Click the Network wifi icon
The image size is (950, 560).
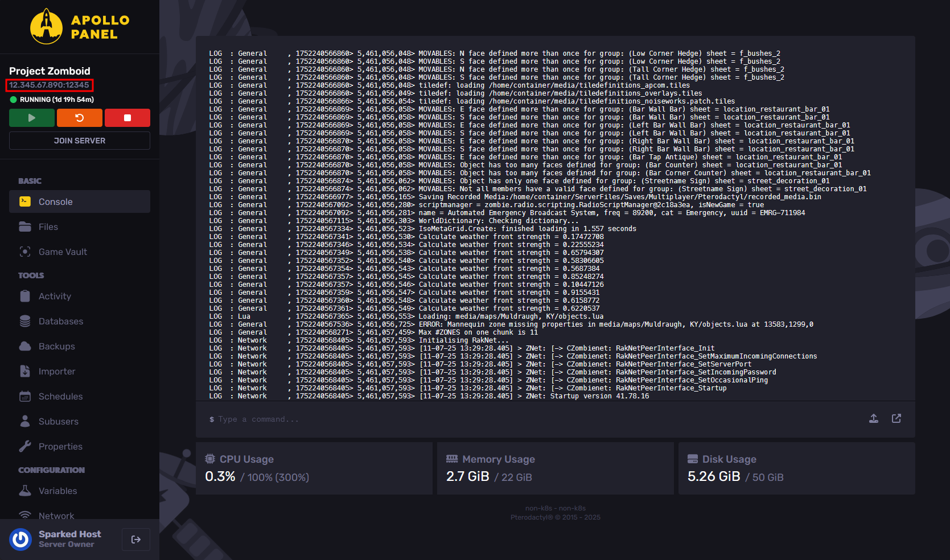pos(25,515)
